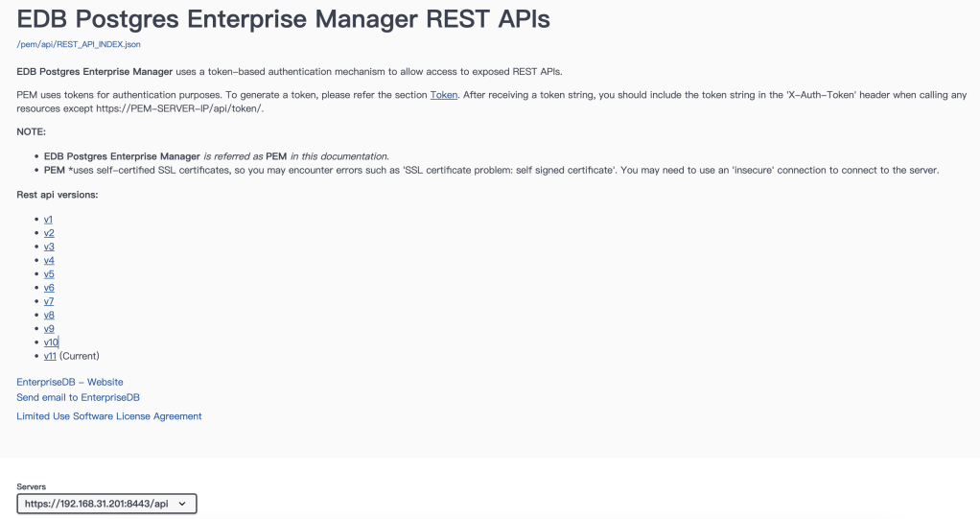
Task: Open REST API version v10
Action: [x=51, y=342]
